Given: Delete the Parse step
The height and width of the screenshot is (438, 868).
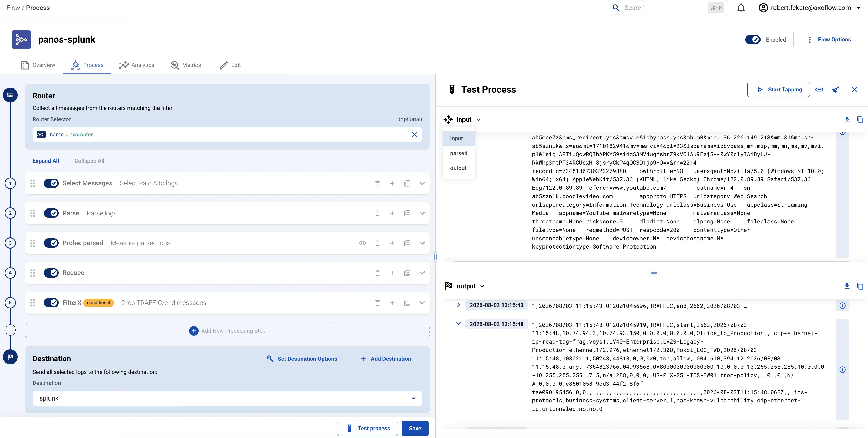Looking at the screenshot, I should pyautogui.click(x=377, y=213).
